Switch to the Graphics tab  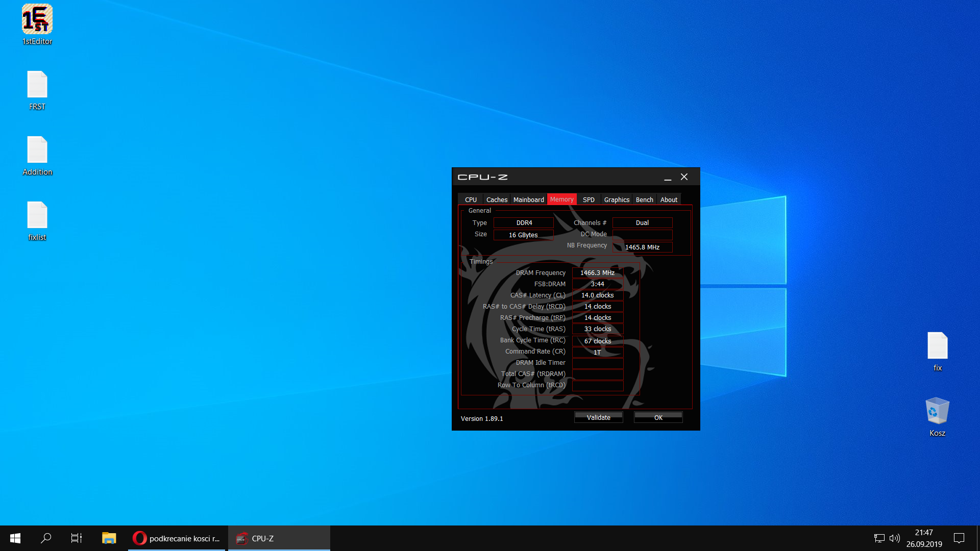point(617,199)
